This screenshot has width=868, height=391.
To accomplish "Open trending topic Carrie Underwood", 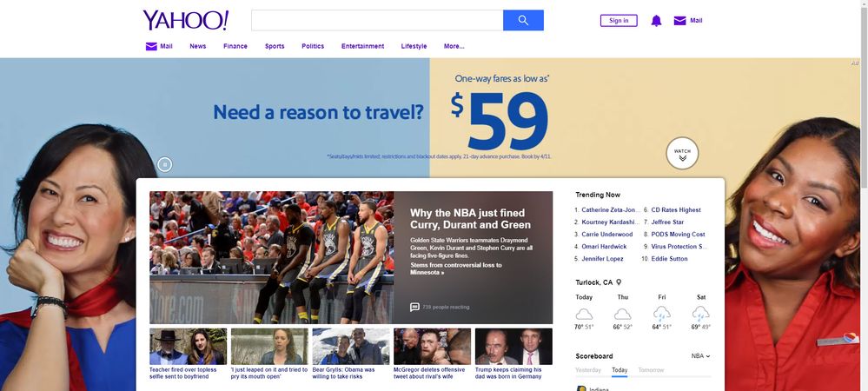I will pyautogui.click(x=606, y=235).
